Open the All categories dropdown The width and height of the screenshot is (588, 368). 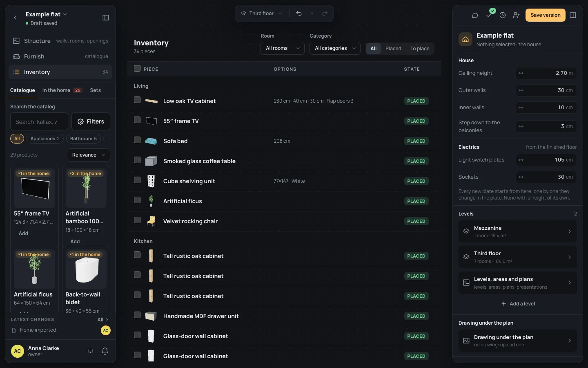point(335,48)
